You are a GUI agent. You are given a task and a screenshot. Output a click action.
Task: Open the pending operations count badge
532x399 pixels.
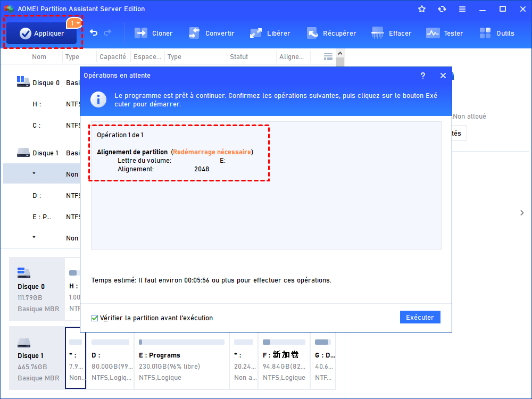(x=74, y=23)
